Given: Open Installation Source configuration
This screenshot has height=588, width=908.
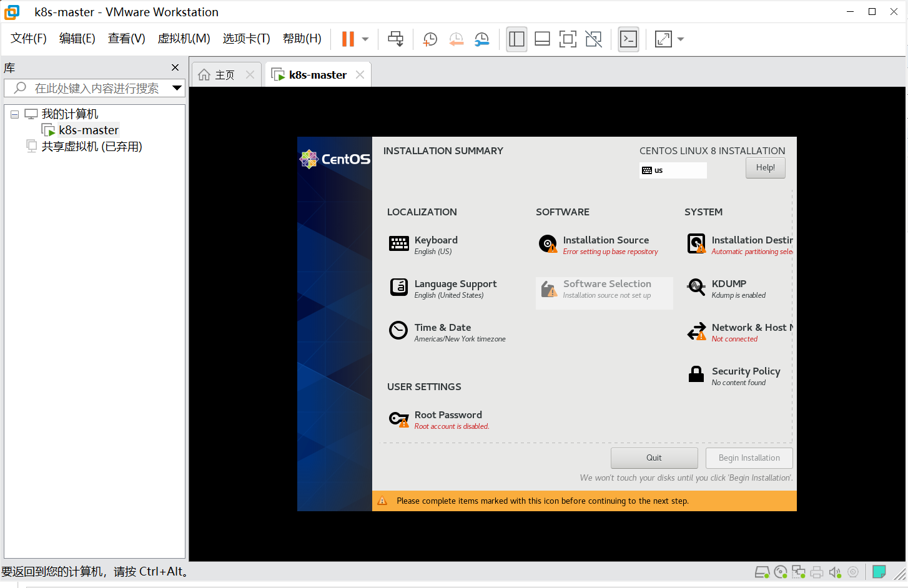Looking at the screenshot, I should point(598,245).
